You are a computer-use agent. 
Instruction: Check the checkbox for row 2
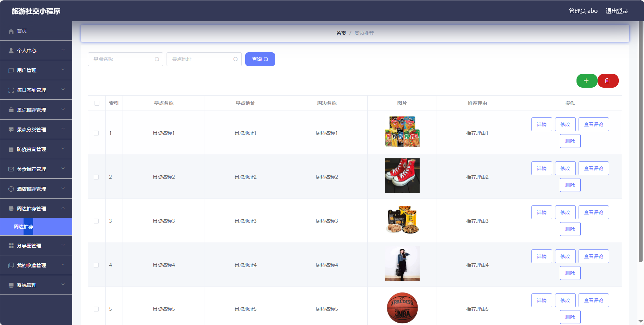coord(96,177)
